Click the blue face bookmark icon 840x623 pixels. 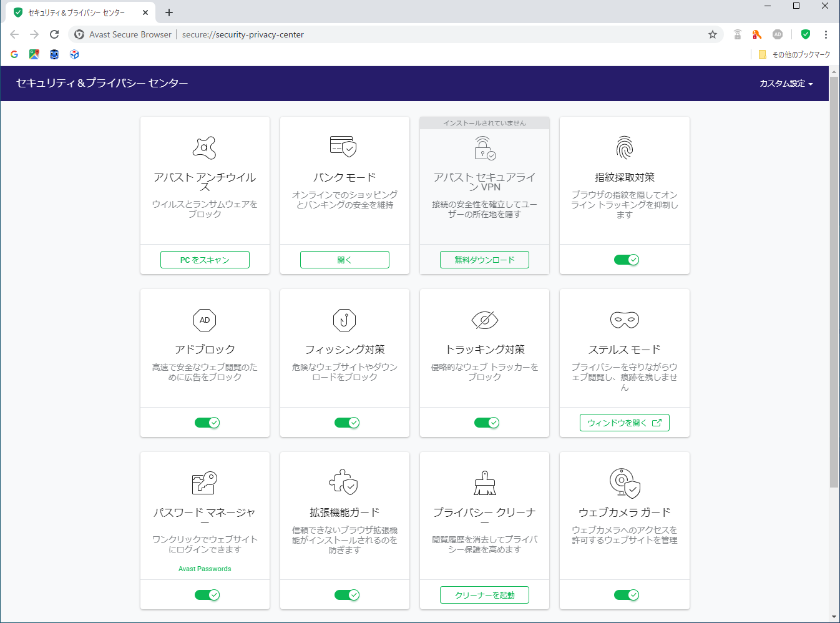click(54, 54)
